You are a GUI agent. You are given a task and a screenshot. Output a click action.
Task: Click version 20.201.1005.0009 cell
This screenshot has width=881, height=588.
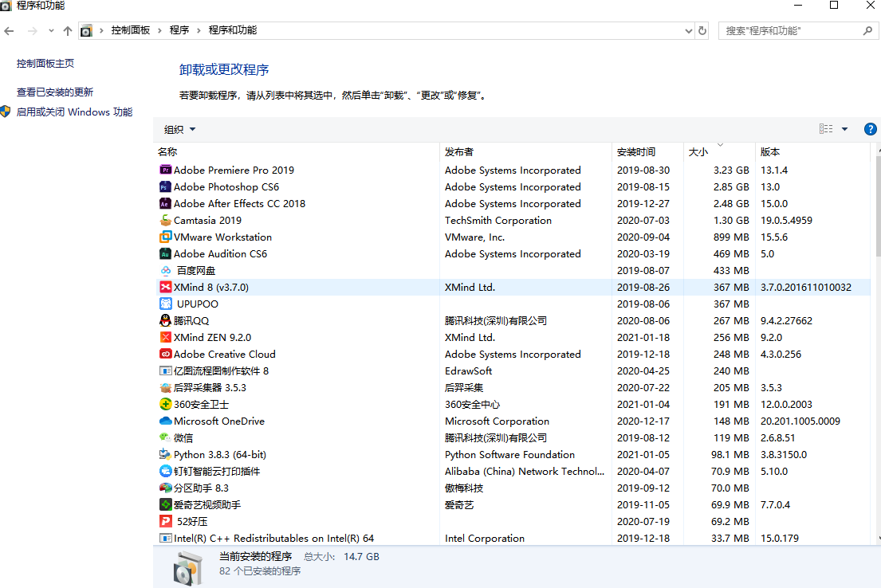click(x=800, y=421)
